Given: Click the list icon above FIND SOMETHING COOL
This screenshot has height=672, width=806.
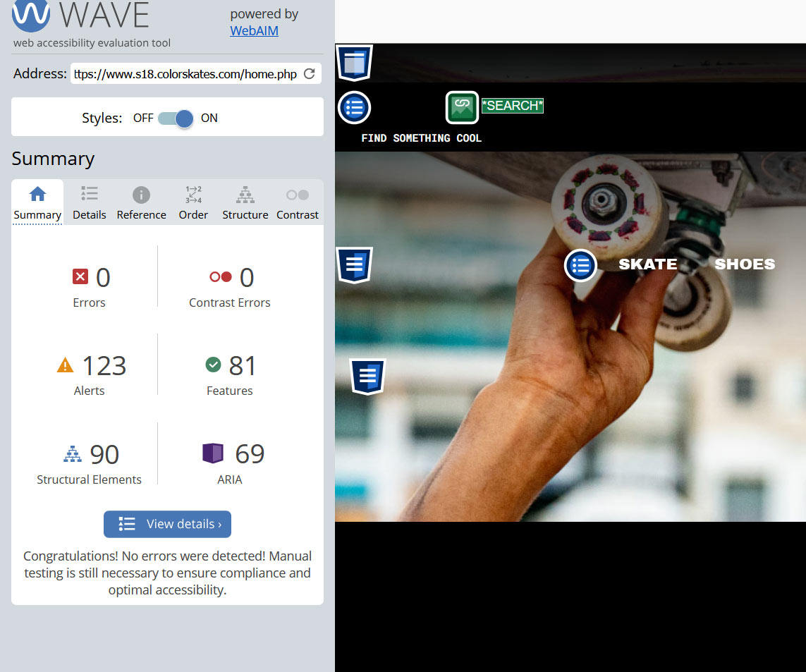Looking at the screenshot, I should tap(354, 107).
